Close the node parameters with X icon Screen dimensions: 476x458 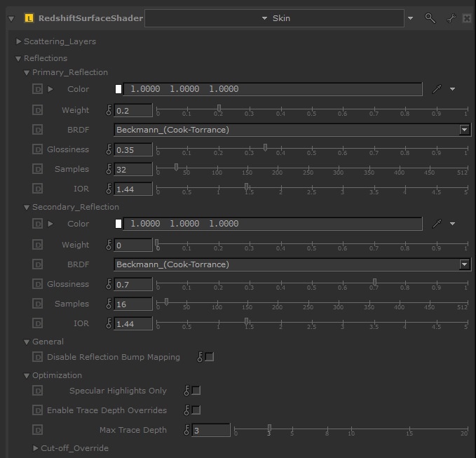(x=467, y=18)
